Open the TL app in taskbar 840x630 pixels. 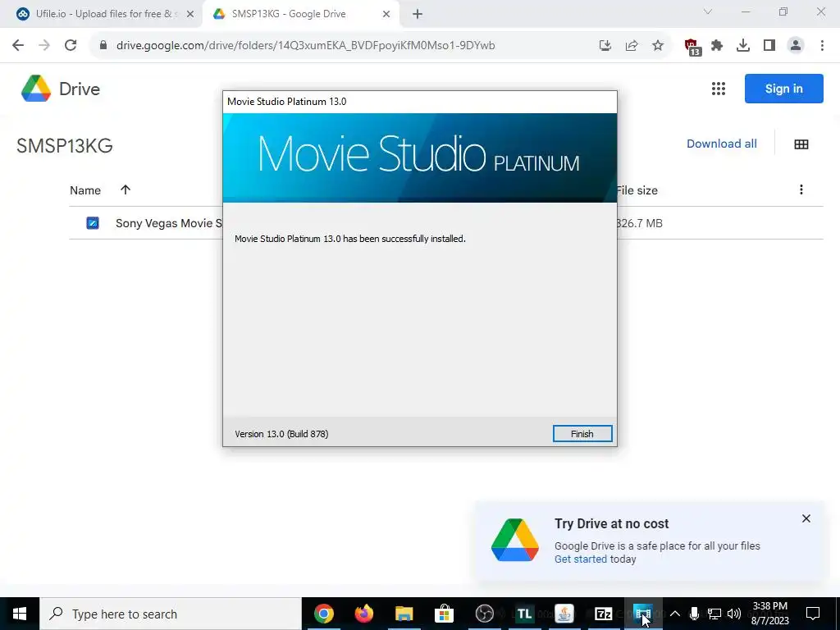click(524, 614)
